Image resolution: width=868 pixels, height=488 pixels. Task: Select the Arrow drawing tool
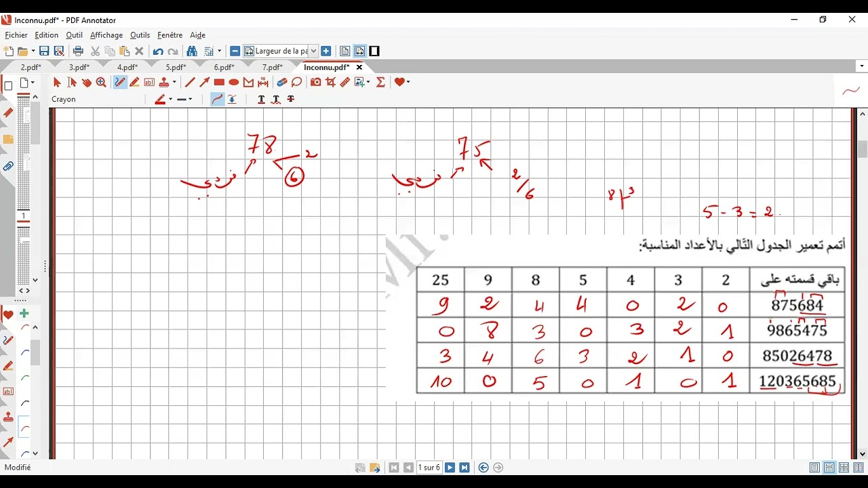[x=204, y=82]
